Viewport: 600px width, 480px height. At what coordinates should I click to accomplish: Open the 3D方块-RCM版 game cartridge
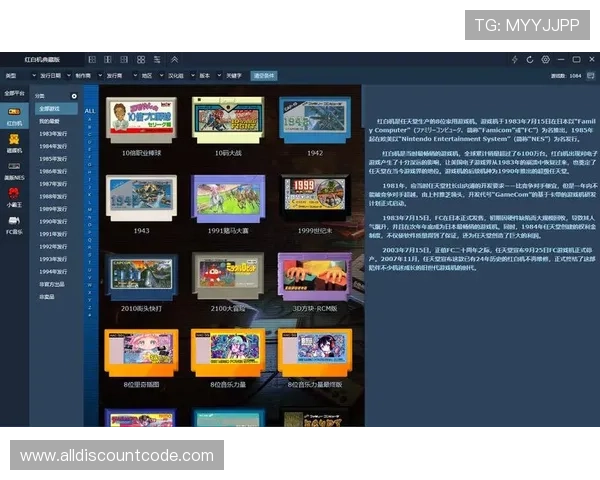point(315,276)
